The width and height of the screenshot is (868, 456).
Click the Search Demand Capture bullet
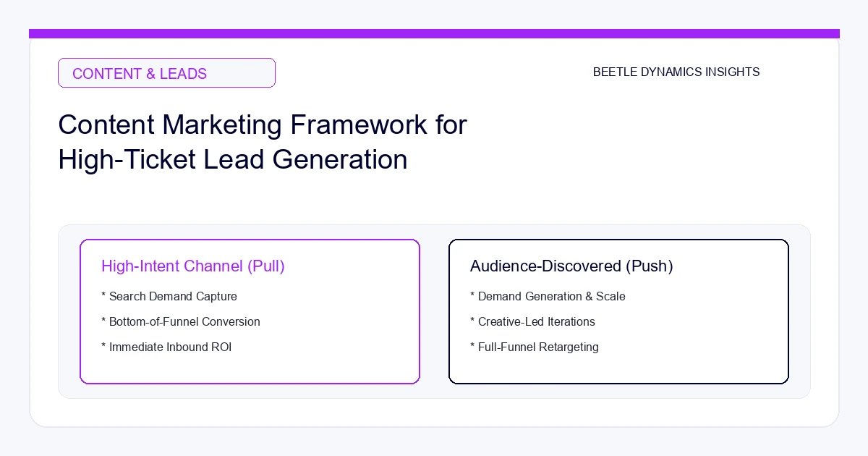(x=169, y=297)
